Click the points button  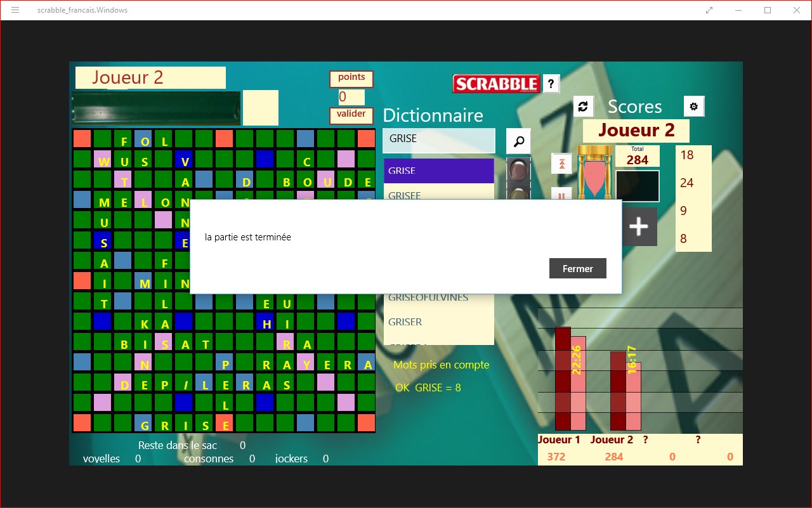click(351, 79)
